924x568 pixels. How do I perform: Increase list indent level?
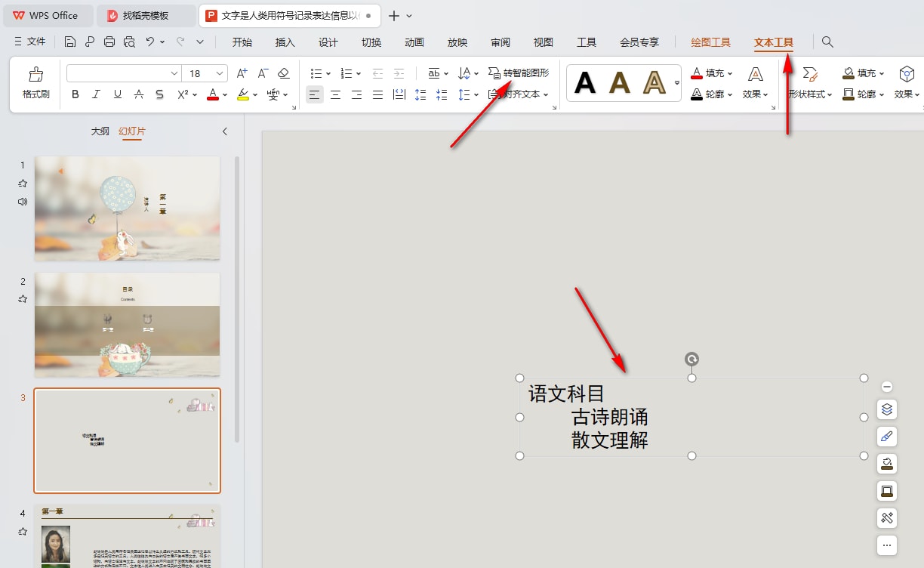pos(399,73)
